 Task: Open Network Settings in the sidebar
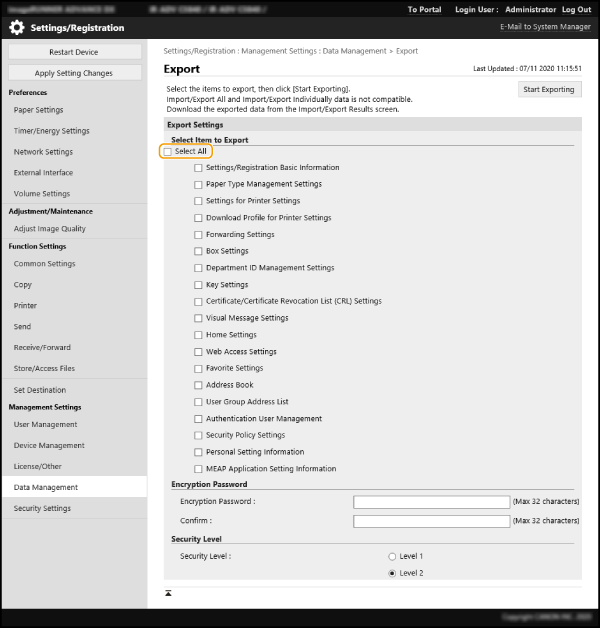[x=43, y=152]
